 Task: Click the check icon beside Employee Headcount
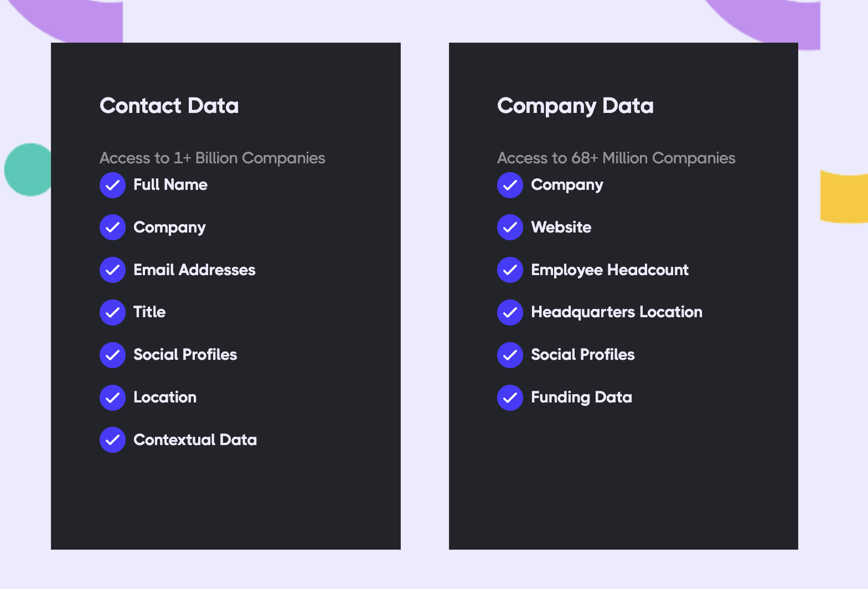(x=510, y=270)
